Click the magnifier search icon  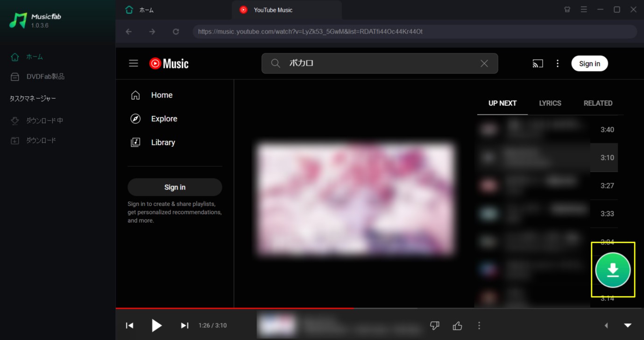[276, 63]
